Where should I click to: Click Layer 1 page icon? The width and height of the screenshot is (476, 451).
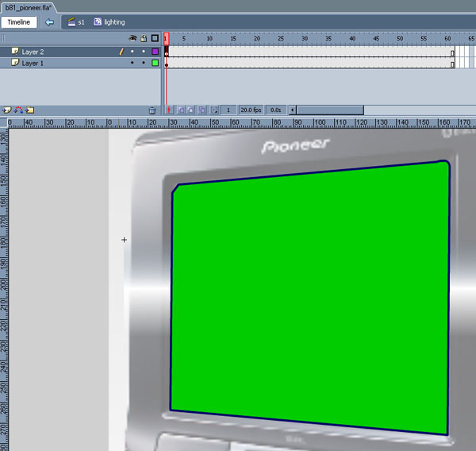[15, 63]
